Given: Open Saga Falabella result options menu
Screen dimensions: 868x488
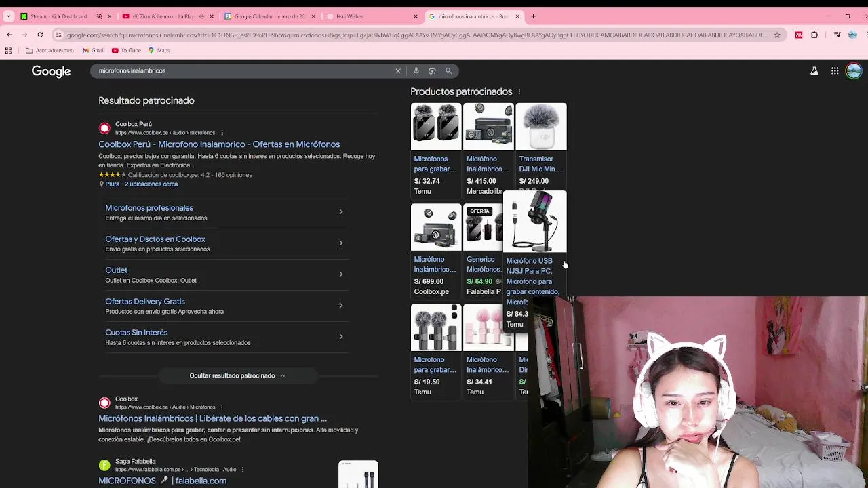Looking at the screenshot, I should point(242,470).
